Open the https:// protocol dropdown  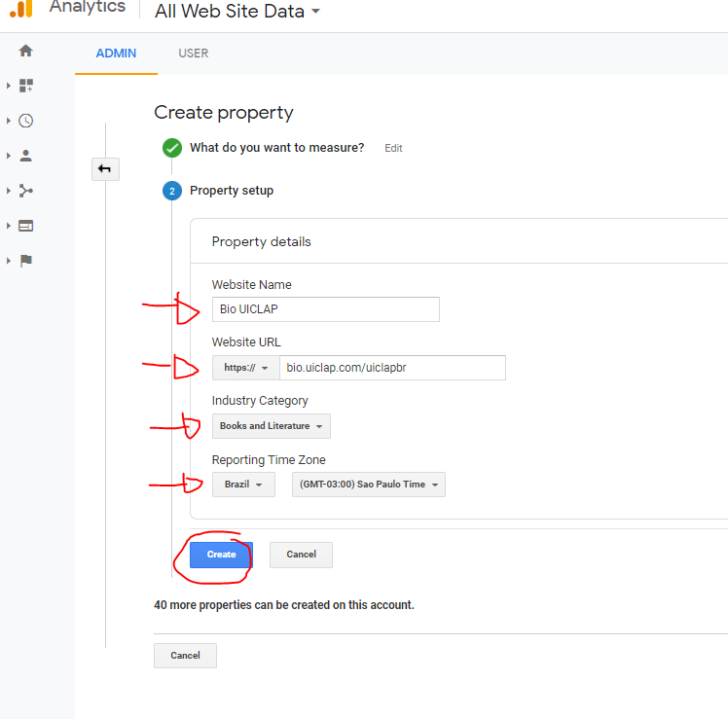tap(246, 368)
